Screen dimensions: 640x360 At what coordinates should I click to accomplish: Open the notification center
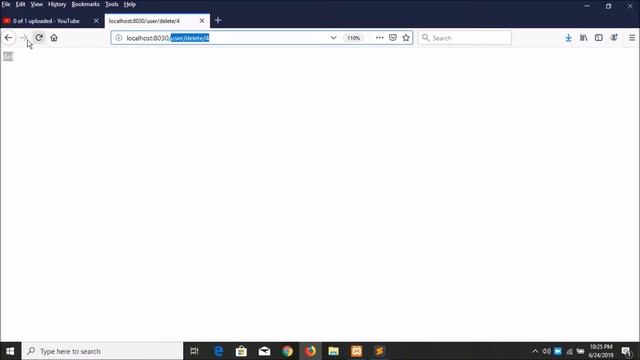627,351
